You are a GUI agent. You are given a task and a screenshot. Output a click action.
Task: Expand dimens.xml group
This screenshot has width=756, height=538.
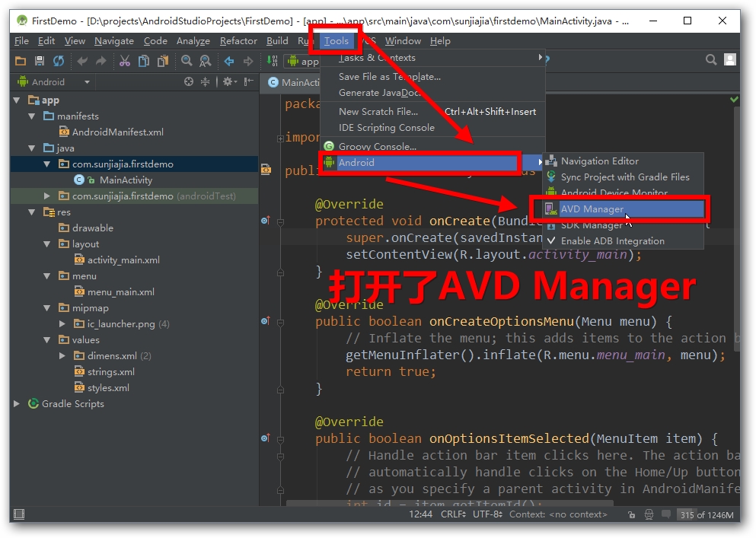pyautogui.click(x=62, y=356)
